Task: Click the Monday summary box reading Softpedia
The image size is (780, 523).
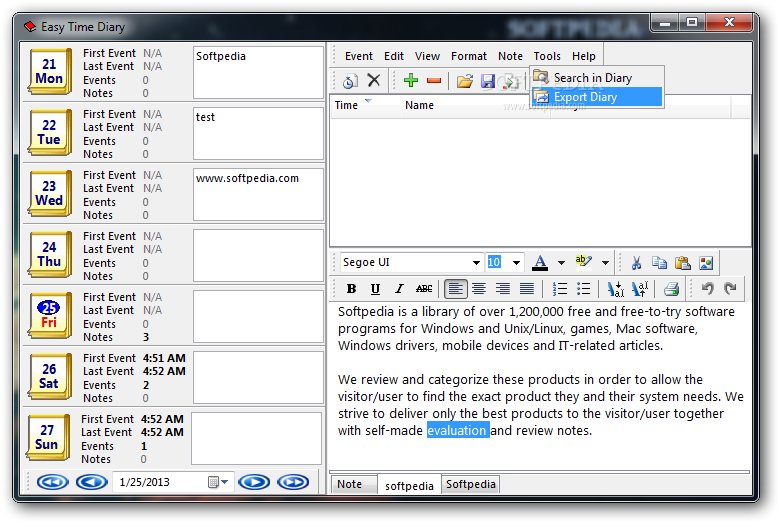Action: [x=258, y=73]
